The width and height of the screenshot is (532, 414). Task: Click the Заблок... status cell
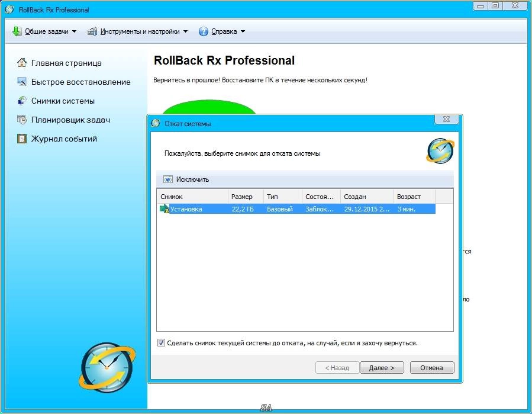point(320,209)
